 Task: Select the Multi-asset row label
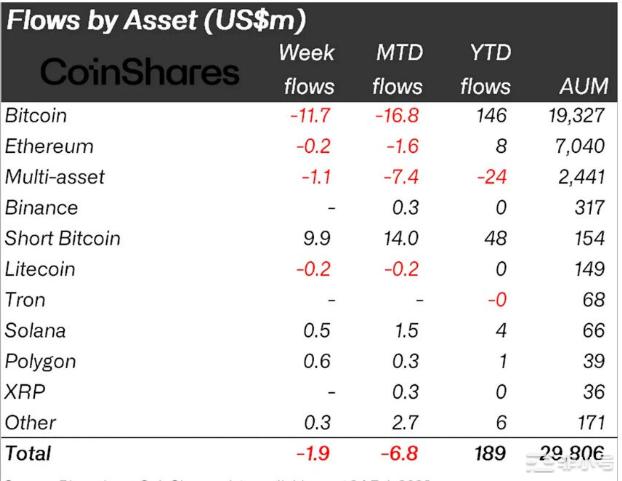(54, 177)
